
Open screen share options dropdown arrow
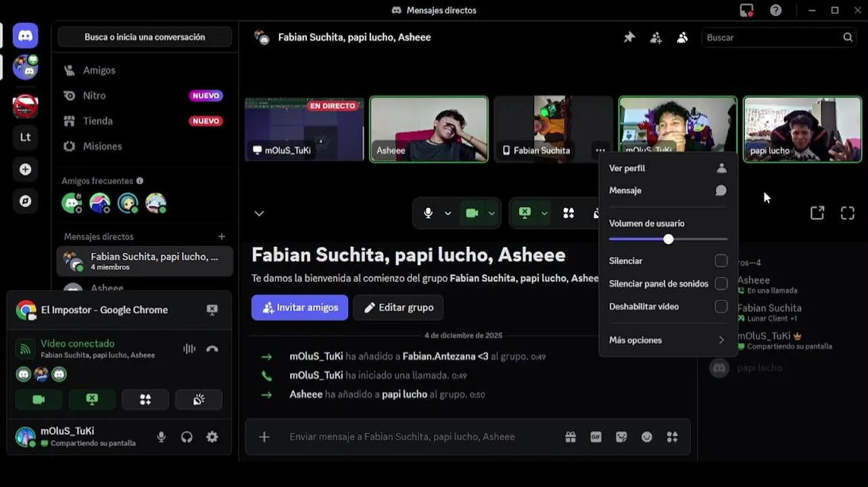544,213
